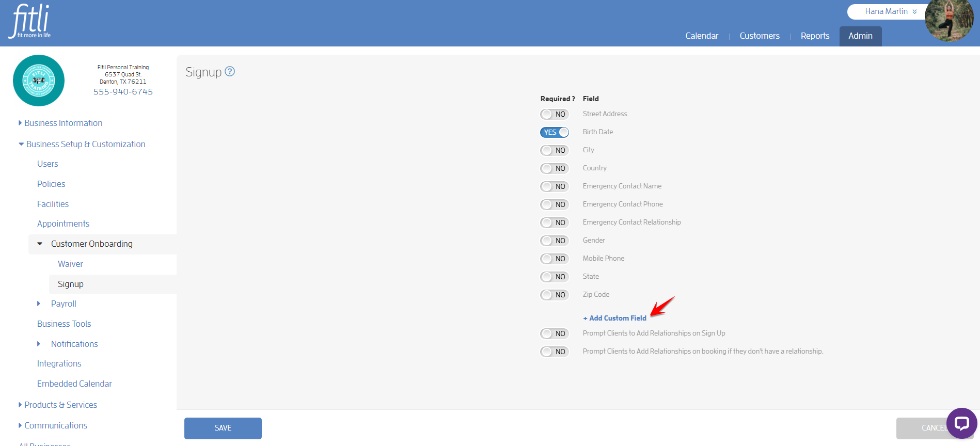The width and height of the screenshot is (980, 446).
Task: Enable Emergency Contact Name required switch
Action: click(x=555, y=186)
